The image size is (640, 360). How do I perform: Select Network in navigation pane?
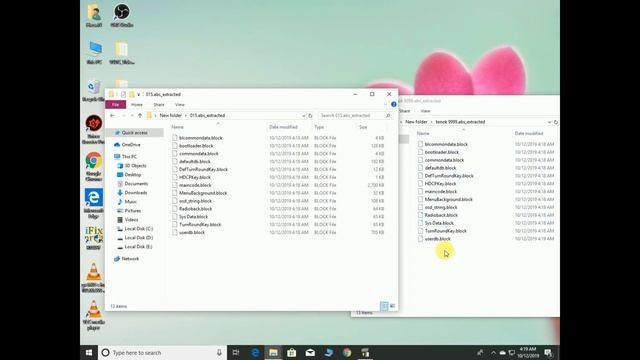tap(130, 259)
